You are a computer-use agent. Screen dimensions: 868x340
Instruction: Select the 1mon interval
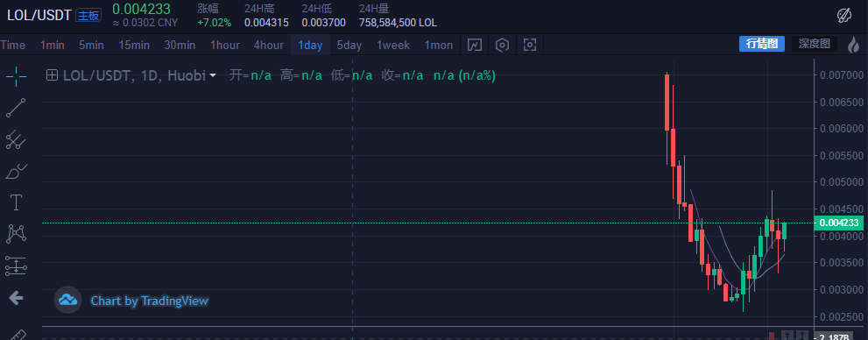point(439,46)
